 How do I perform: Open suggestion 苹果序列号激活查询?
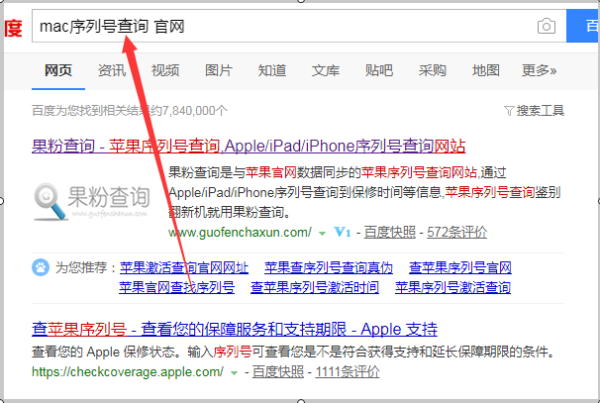pyautogui.click(x=453, y=287)
